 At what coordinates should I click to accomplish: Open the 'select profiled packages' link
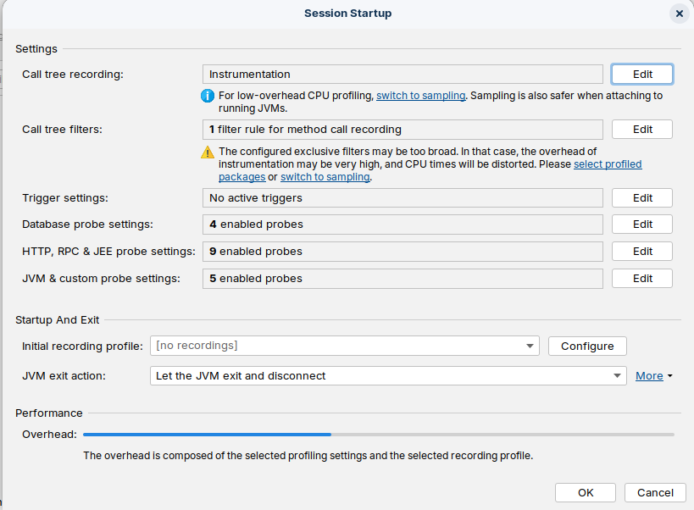(607, 164)
